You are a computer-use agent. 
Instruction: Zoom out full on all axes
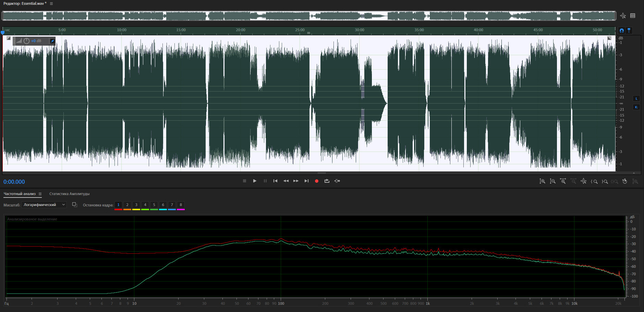(583, 181)
